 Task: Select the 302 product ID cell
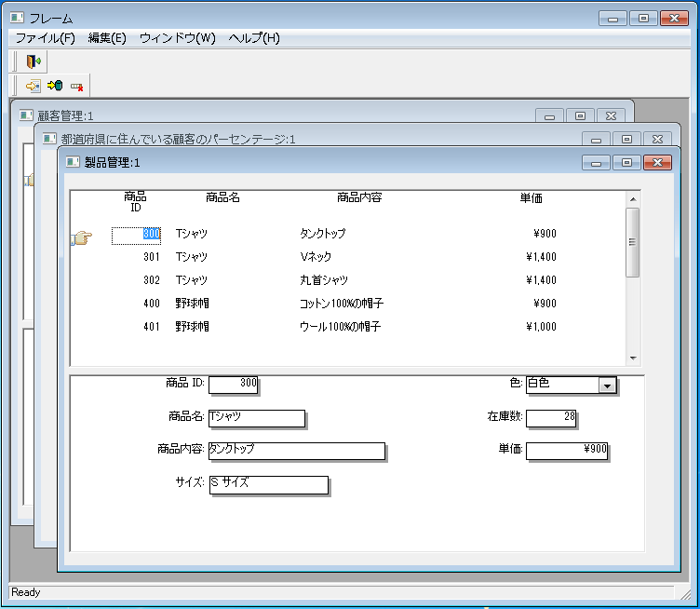(152, 280)
